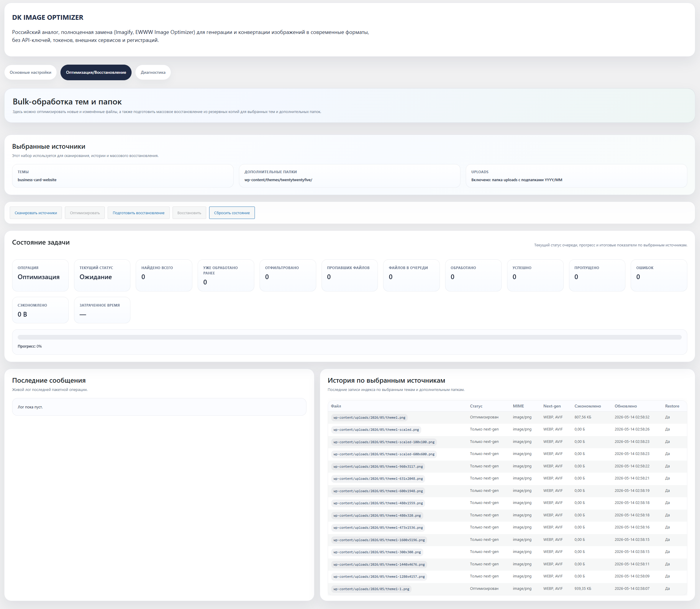
Task: Select the Текущий статус Ожидание card
Action: [102, 275]
